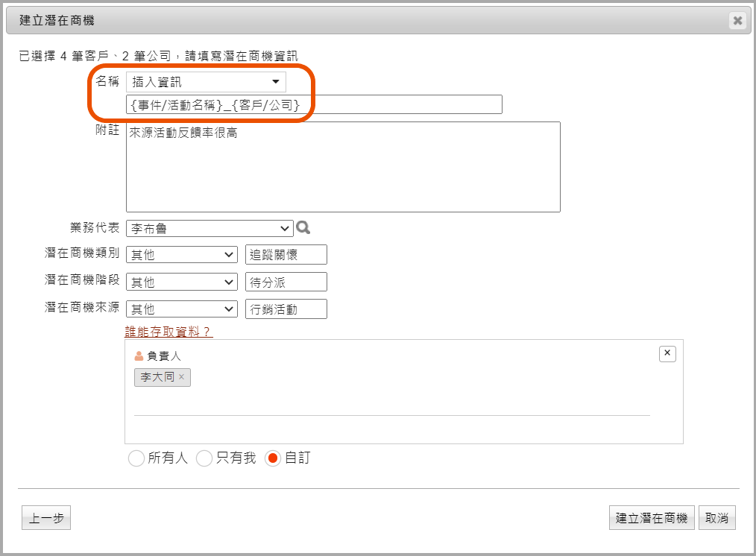Open the 潛在商機類別 dropdown
Viewport: 756px width, 556px height.
coord(181,255)
